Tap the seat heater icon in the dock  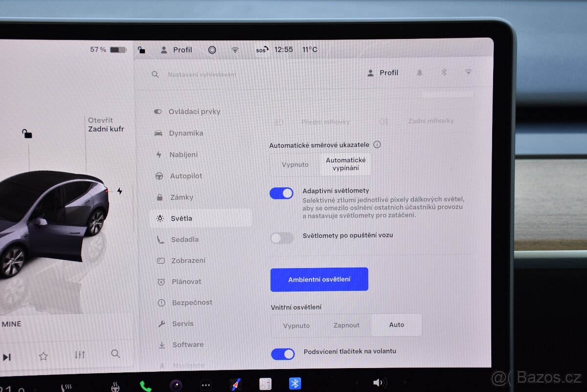pyautogui.click(x=66, y=386)
